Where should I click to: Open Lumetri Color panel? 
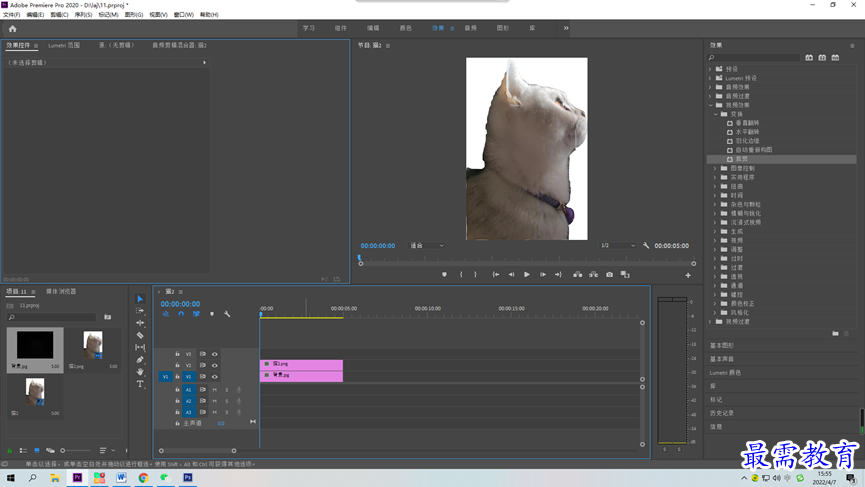pos(725,373)
